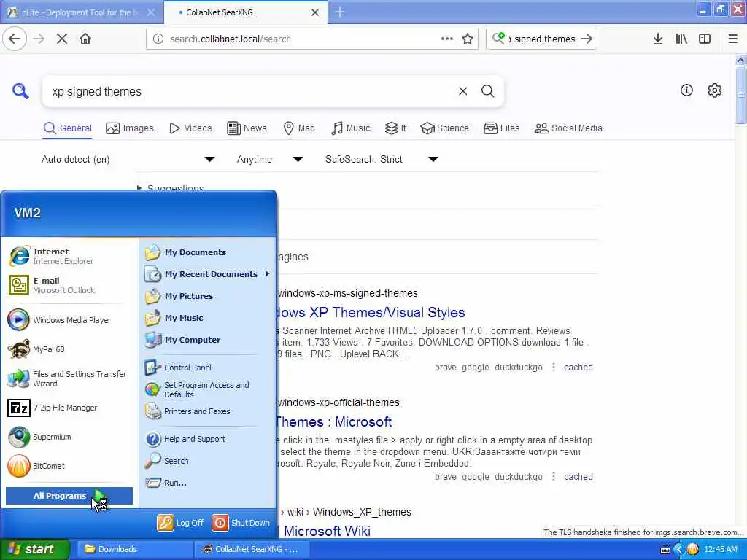Click the SearXNG logo magnifier icon
This screenshot has height=560, width=747.
pos(20,90)
